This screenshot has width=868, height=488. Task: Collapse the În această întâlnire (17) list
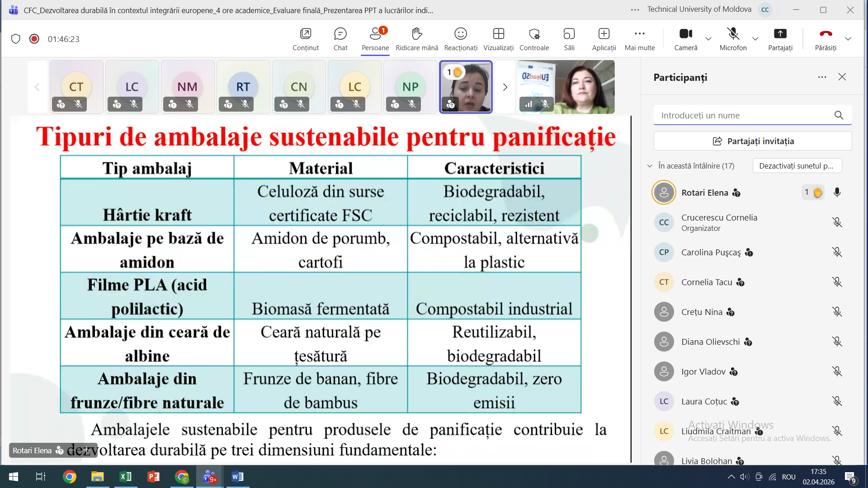(x=650, y=166)
